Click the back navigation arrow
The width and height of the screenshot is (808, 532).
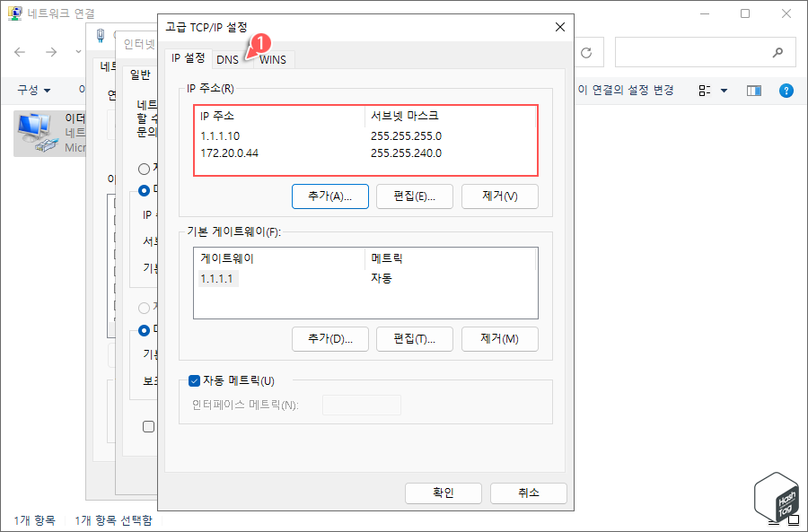(x=20, y=52)
